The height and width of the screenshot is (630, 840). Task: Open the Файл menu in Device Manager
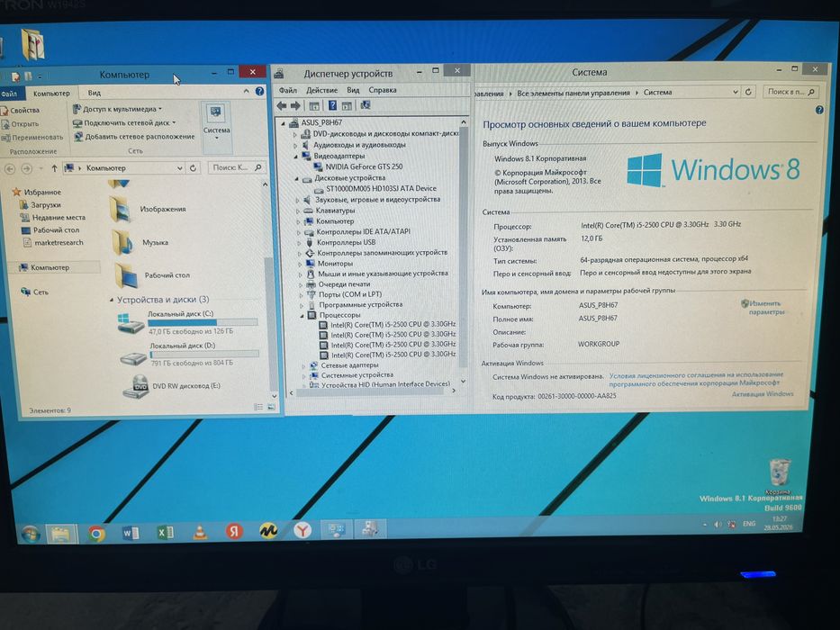(288, 90)
